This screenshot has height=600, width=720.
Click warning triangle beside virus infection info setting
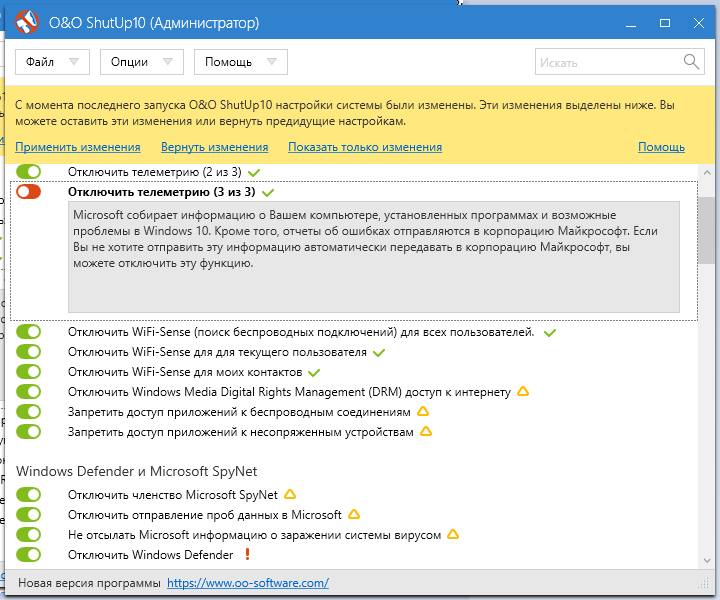453,534
